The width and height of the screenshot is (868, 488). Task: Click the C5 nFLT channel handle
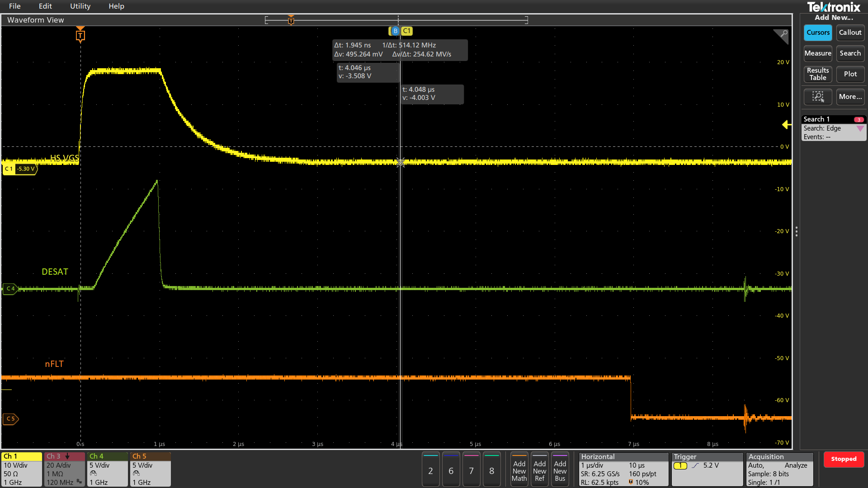[10, 419]
